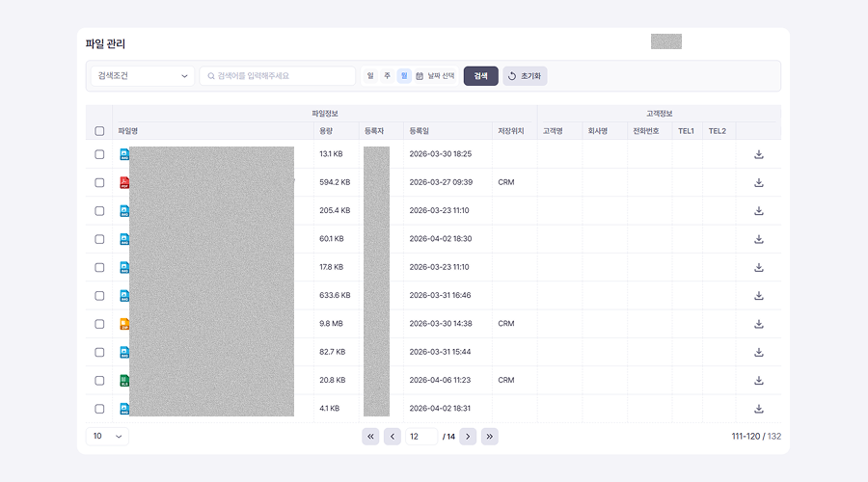
Task: Click image file icon on 17.8 KB row
Action: [x=124, y=267]
